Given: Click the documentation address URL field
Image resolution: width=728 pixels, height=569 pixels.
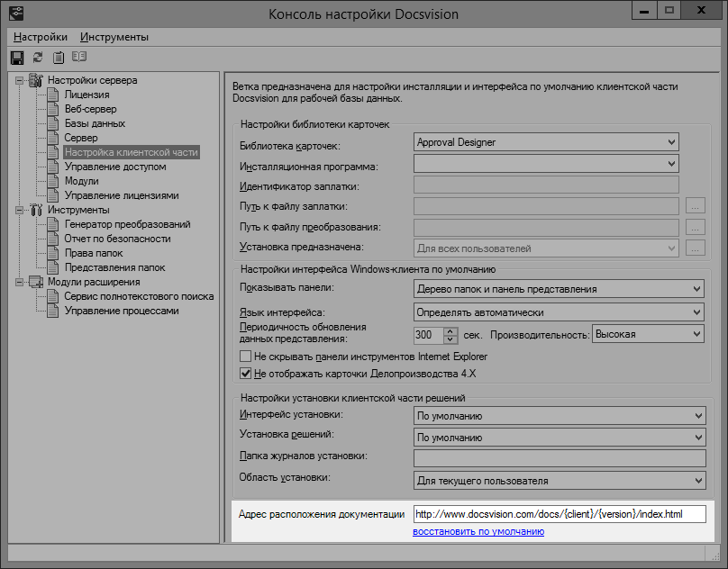Looking at the screenshot, I should 559,515.
